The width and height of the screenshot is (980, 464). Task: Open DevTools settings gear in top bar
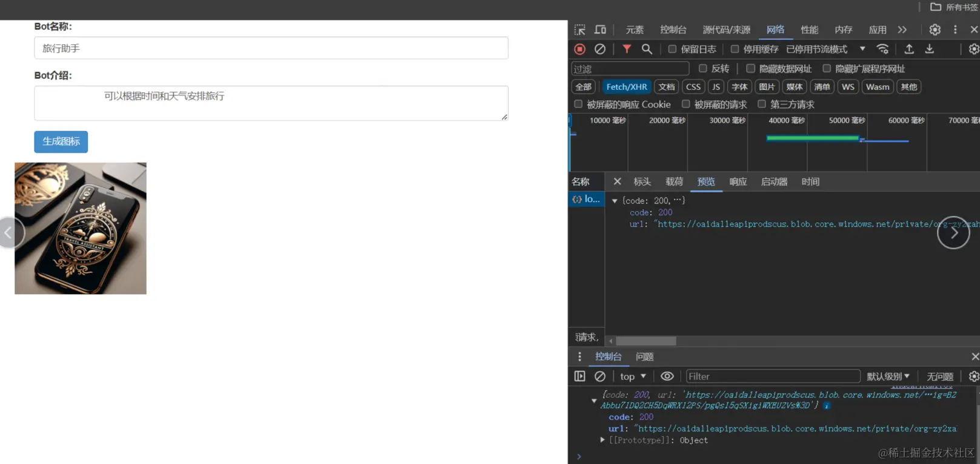point(935,30)
